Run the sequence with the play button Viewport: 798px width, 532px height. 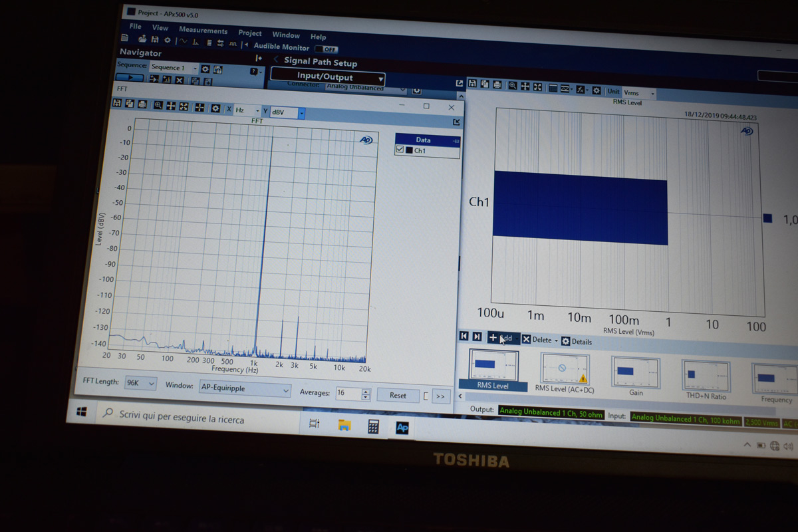(x=130, y=76)
